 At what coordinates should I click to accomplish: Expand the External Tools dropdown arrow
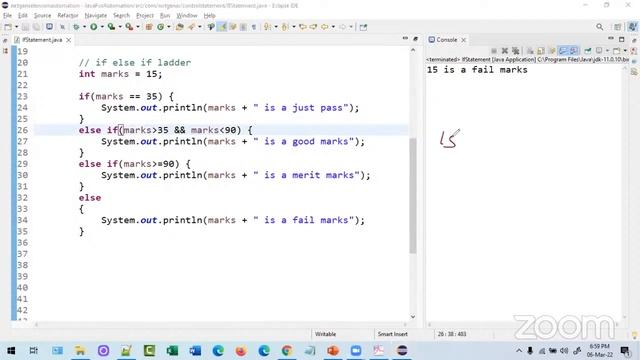tap(138, 27)
